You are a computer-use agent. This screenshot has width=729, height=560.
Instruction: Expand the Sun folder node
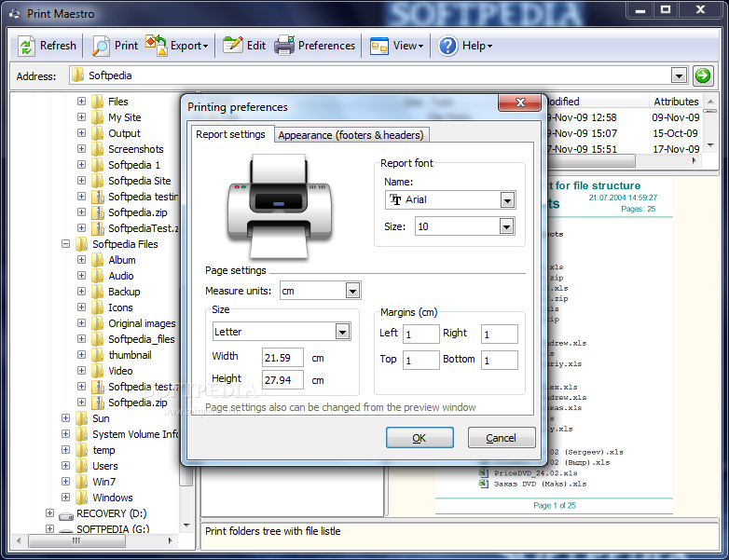[65, 417]
